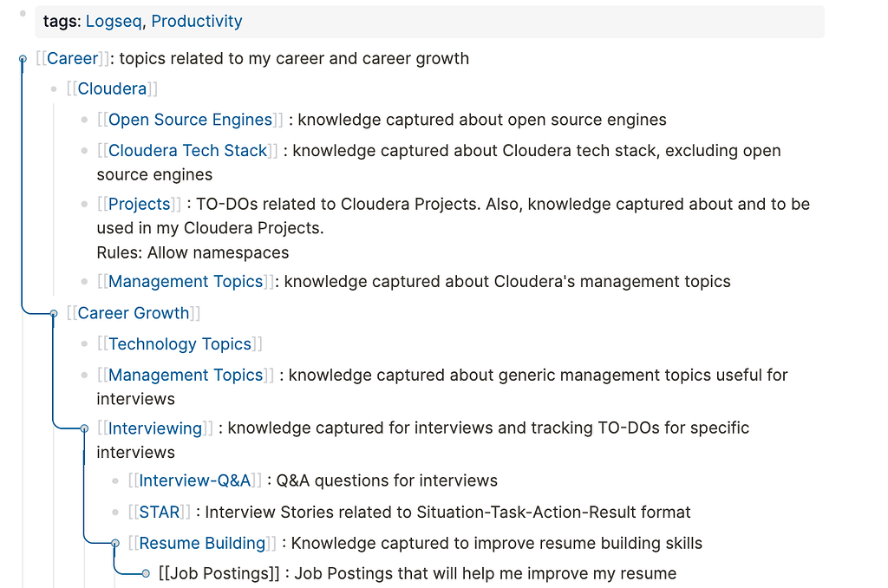The image size is (888, 588).
Task: Open the Career Growth page link
Action: [134, 313]
